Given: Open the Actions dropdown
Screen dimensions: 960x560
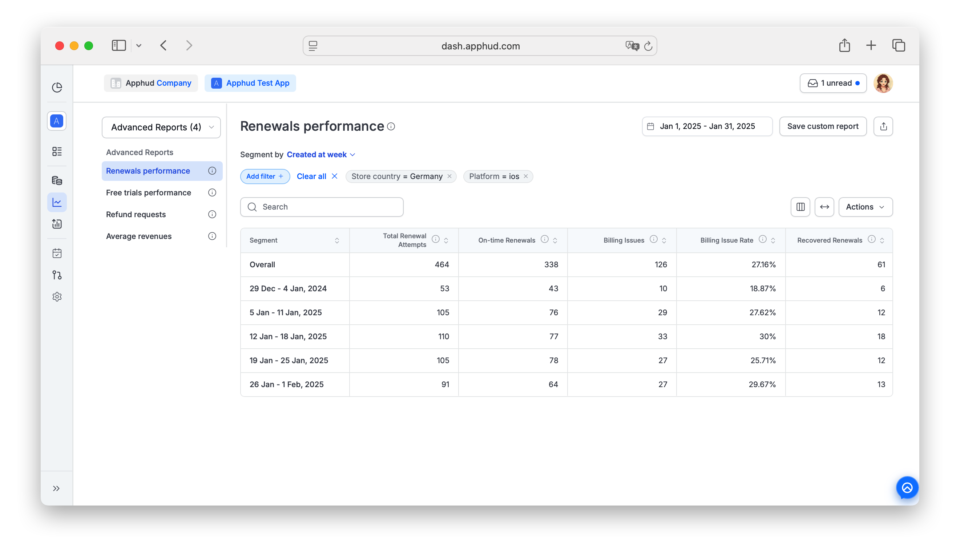Looking at the screenshot, I should click(x=866, y=207).
